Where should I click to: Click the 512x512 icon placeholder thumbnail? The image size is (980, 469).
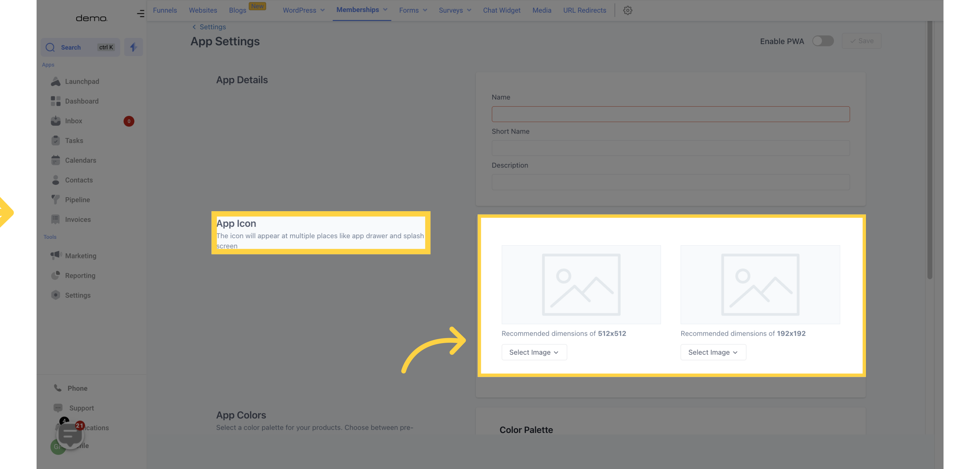click(581, 284)
